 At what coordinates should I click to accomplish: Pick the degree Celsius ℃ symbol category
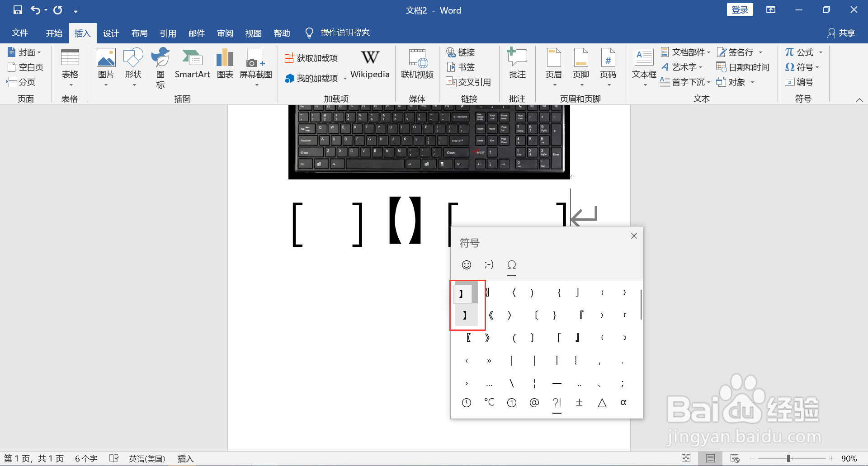click(489, 402)
